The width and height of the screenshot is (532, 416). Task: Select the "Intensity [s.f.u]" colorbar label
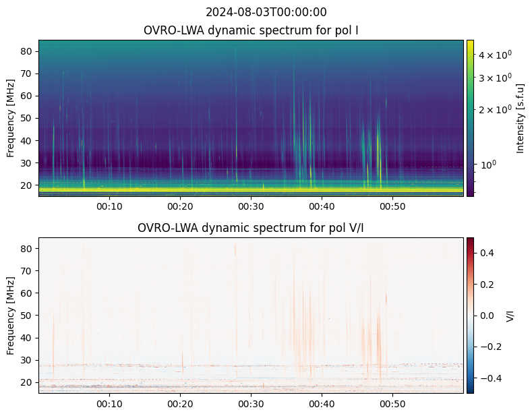pyautogui.click(x=520, y=118)
